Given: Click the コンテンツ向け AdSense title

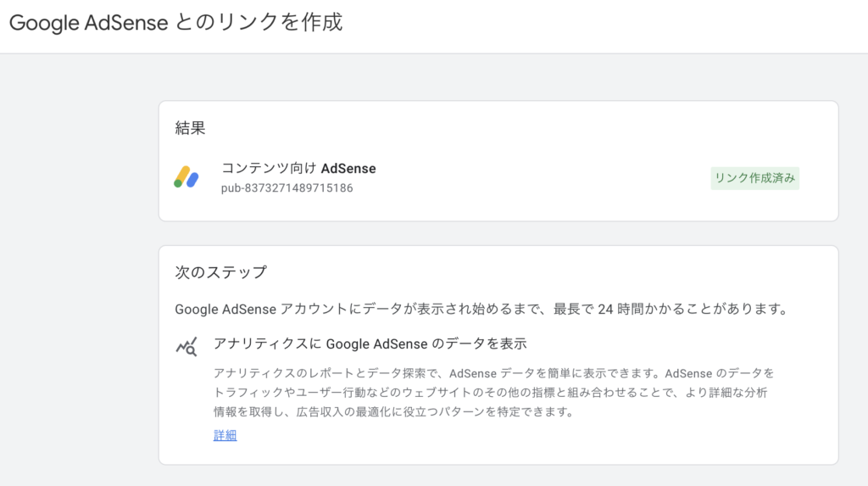Looking at the screenshot, I should tap(298, 169).
